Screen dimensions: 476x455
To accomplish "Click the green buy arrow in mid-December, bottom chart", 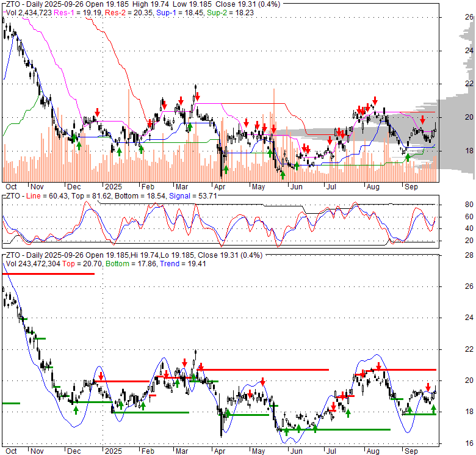I will [76, 410].
